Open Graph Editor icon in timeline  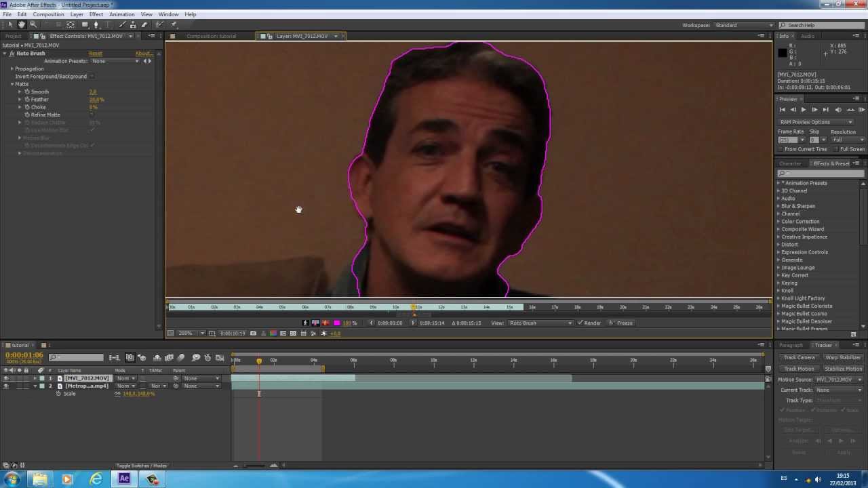tap(220, 358)
